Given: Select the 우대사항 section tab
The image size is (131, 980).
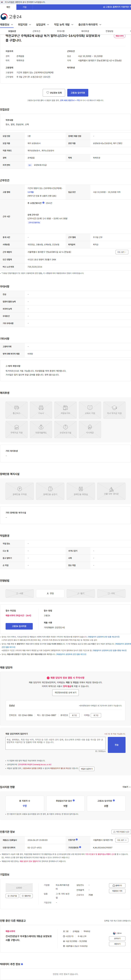Looking at the screenshot, I should coord(61,31).
